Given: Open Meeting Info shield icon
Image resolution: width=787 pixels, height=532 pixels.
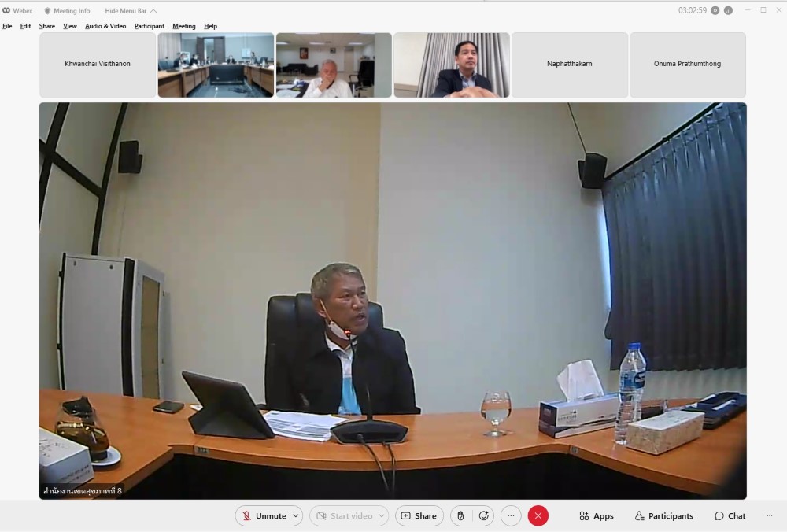Looking at the screenshot, I should click(48, 11).
